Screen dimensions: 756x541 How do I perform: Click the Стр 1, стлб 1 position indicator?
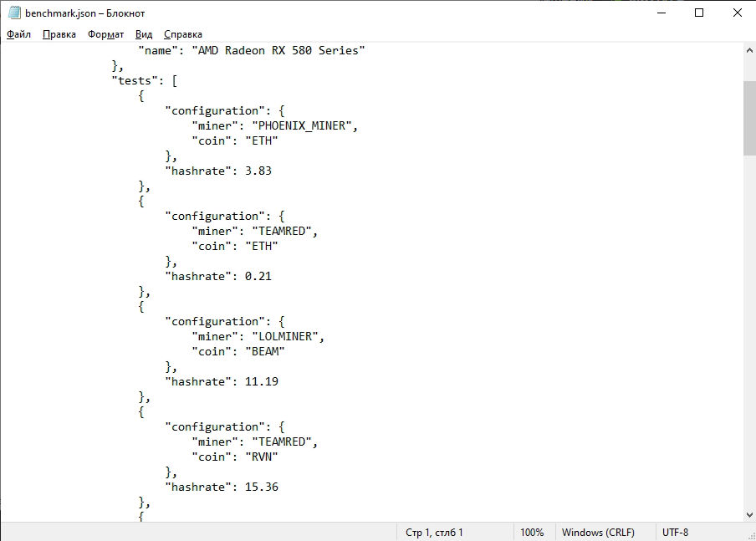pos(433,533)
